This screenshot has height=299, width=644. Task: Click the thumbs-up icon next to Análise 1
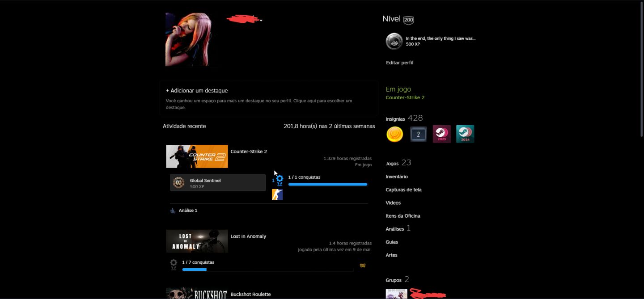[173, 211]
